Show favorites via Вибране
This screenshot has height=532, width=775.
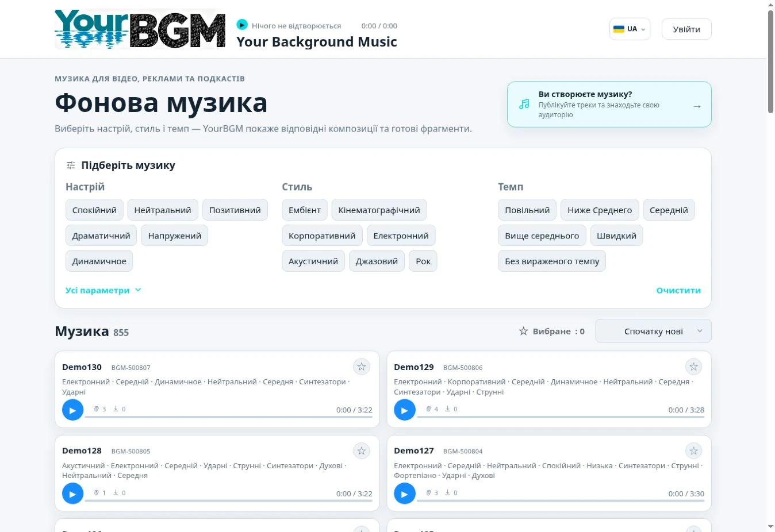point(551,331)
